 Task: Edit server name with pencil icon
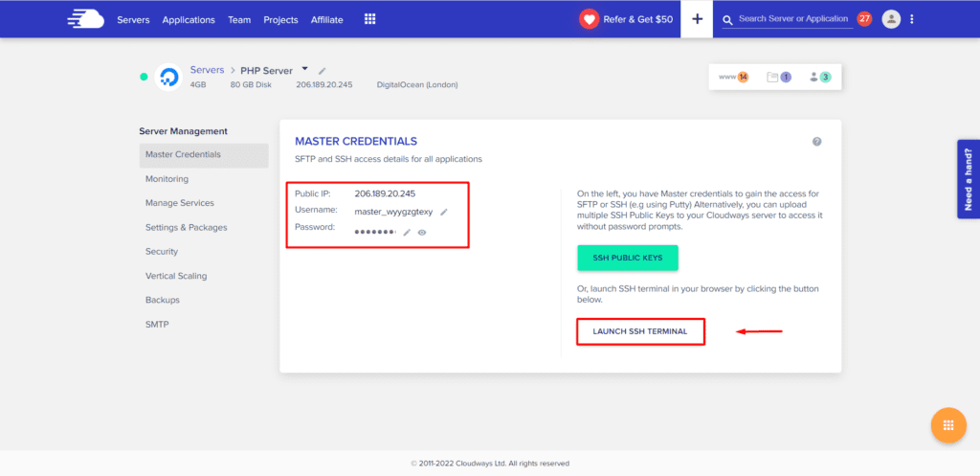coord(323,71)
